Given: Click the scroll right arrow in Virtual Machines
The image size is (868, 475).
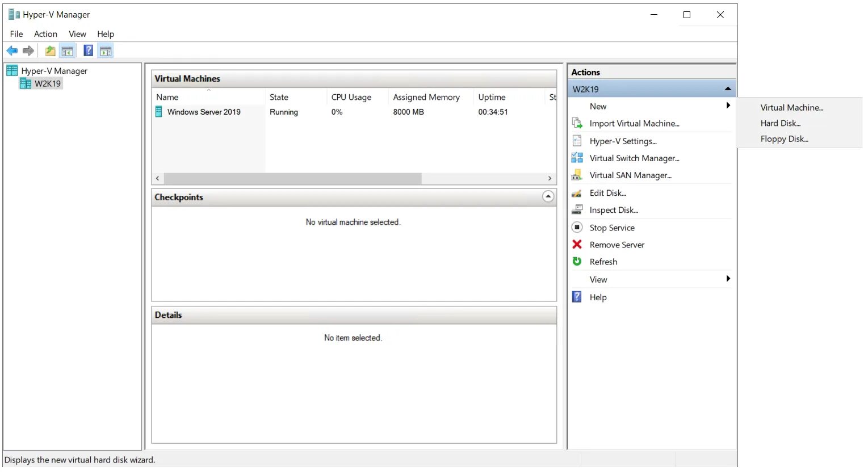Looking at the screenshot, I should coord(550,178).
